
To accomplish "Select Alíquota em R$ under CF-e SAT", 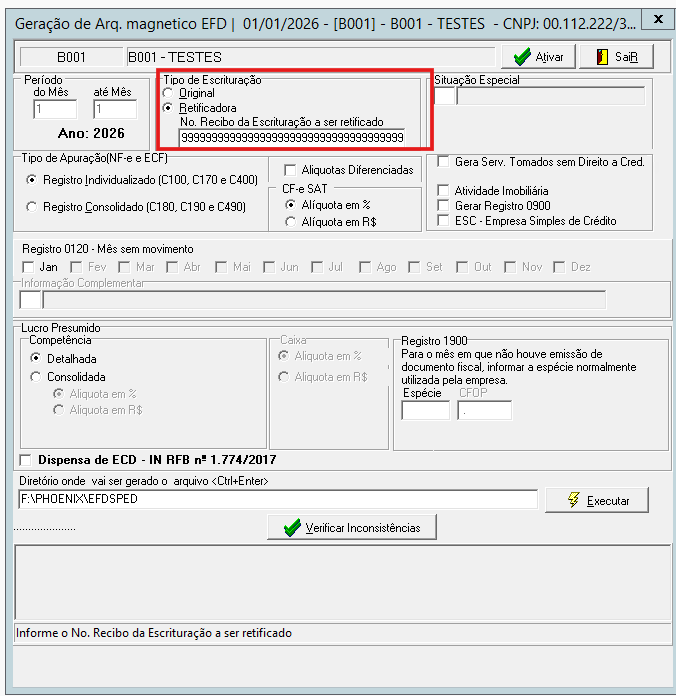I will pyautogui.click(x=290, y=221).
